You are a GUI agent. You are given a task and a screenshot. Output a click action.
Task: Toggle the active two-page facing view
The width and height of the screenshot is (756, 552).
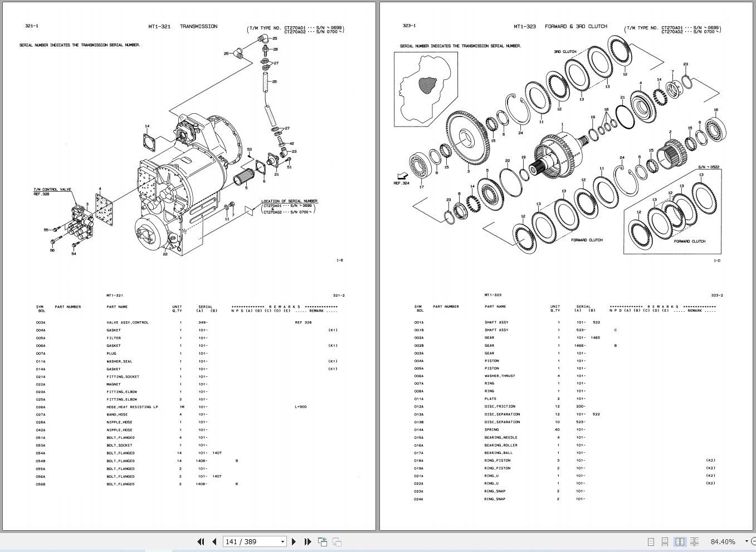[680, 541]
